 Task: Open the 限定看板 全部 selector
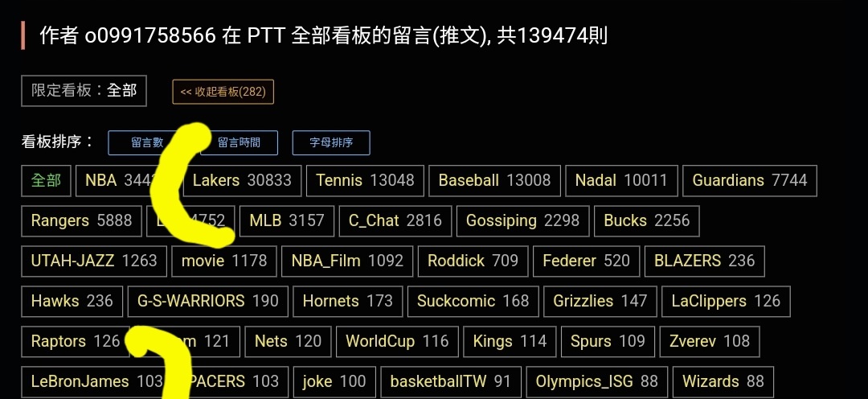84,91
